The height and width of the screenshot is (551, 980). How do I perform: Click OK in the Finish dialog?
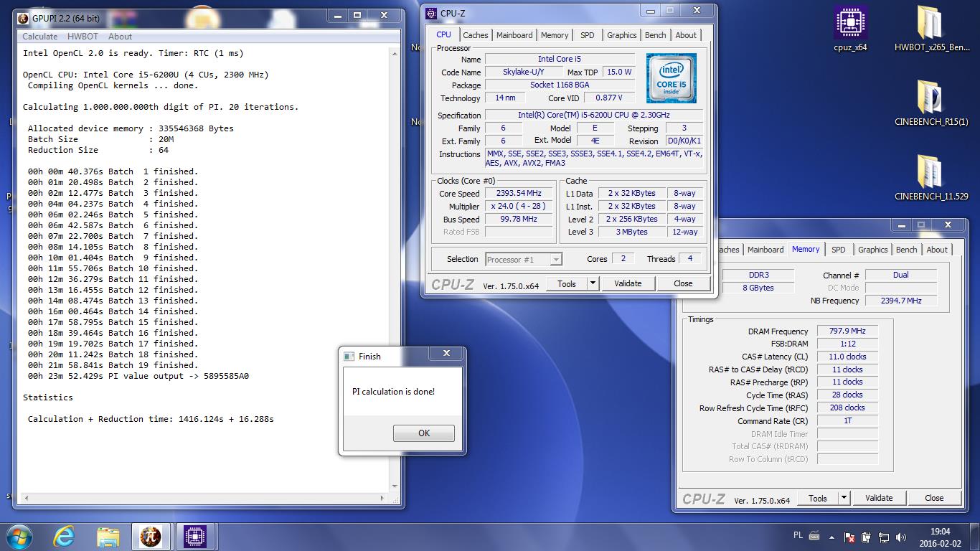point(424,433)
